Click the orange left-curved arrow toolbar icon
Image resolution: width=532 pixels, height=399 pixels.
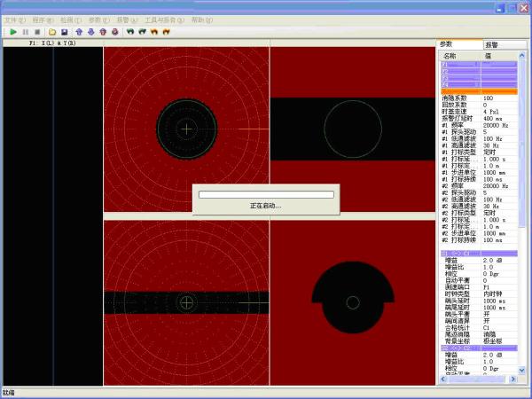coord(154,32)
